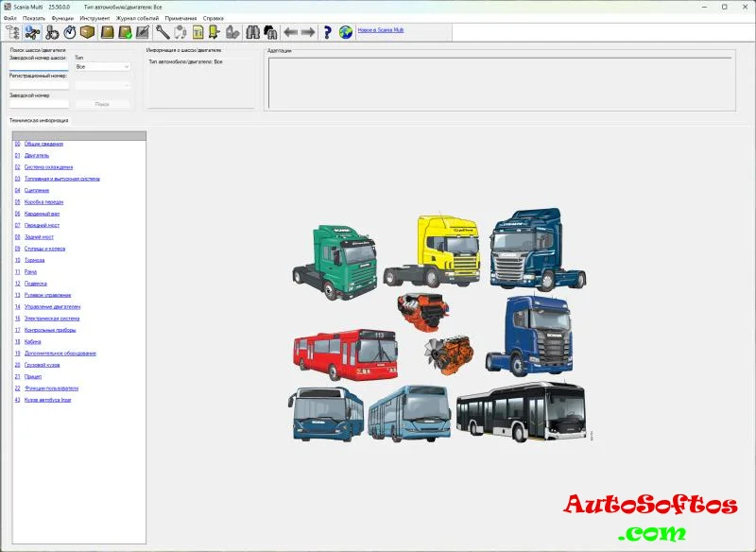This screenshot has width=756, height=552.
Task: Click the greyed-out bottles icon
Action: click(232, 32)
